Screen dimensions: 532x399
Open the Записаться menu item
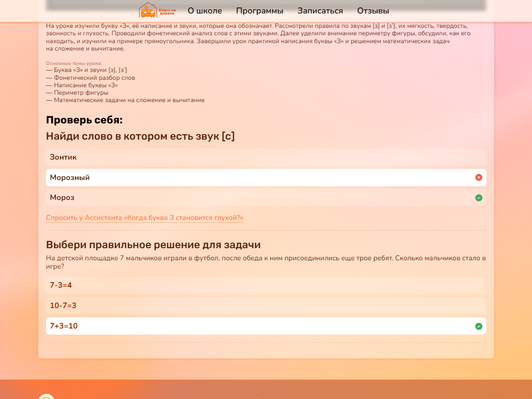320,11
